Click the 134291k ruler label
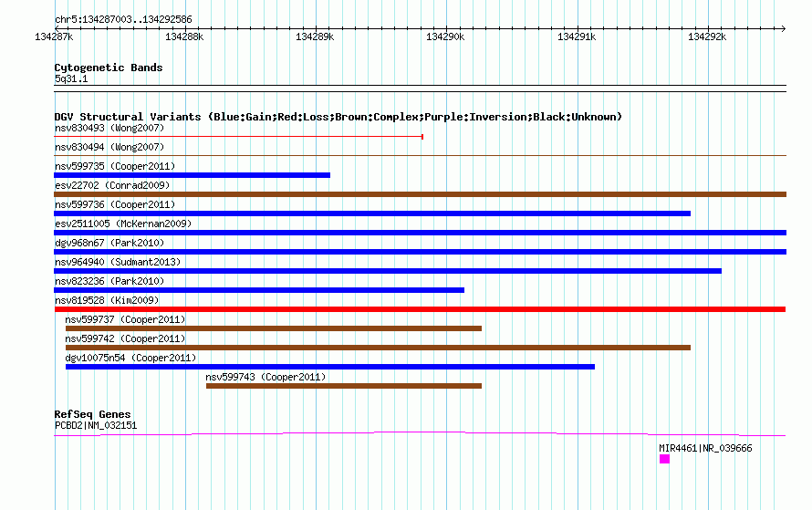The width and height of the screenshot is (812, 510). (577, 36)
